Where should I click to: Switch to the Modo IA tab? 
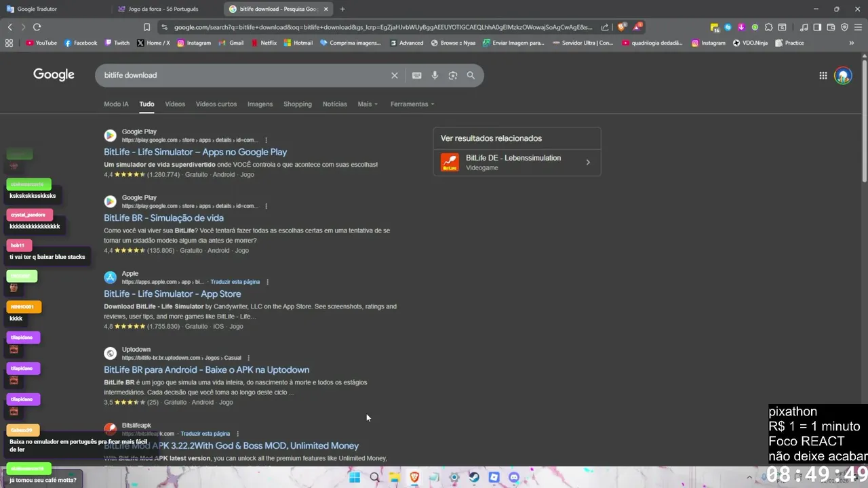[x=116, y=104]
